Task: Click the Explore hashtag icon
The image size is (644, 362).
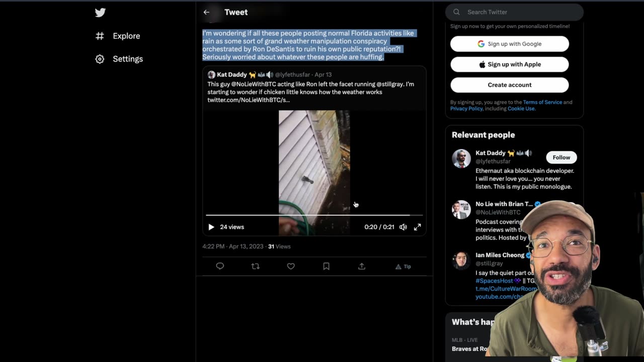Action: (100, 36)
